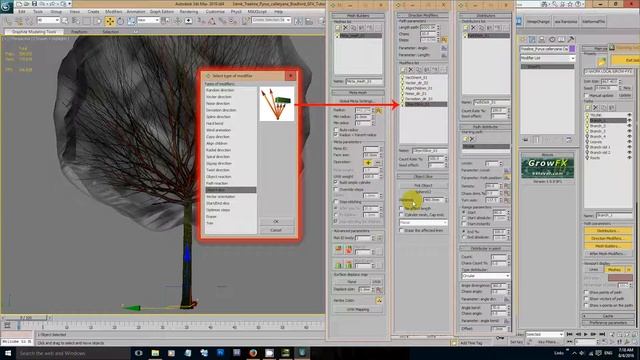Toggle 'No affect length' checkbox in Object Slice

pos(402,208)
